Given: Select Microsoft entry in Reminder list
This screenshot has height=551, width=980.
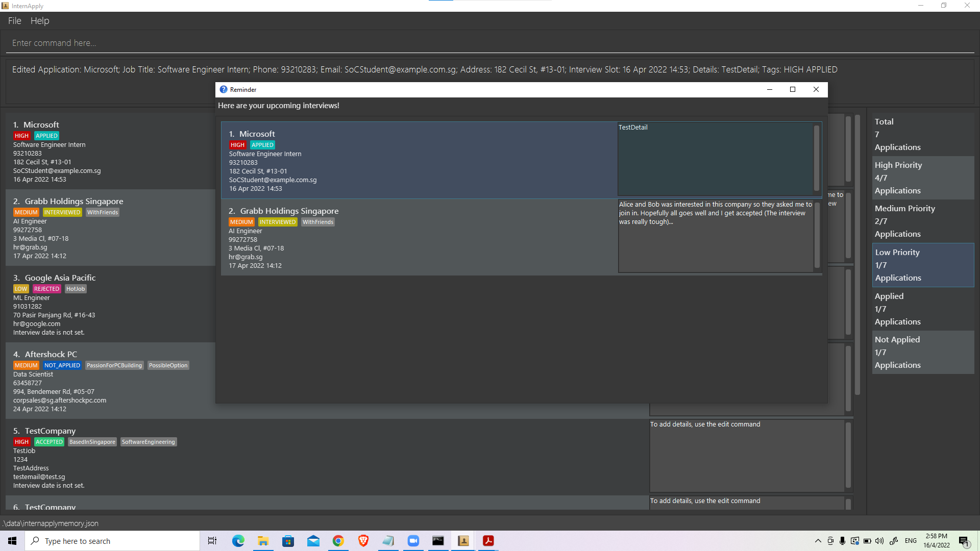Looking at the screenshot, I should pyautogui.click(x=419, y=160).
